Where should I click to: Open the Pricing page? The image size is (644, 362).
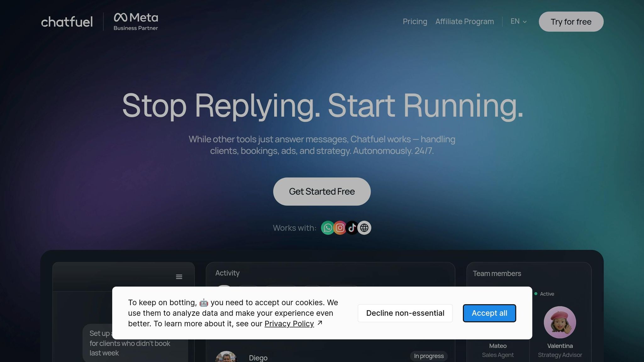pos(415,21)
